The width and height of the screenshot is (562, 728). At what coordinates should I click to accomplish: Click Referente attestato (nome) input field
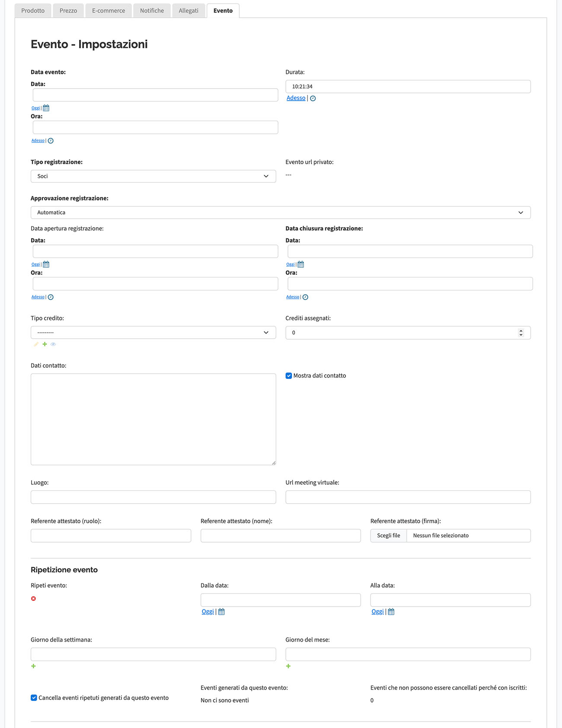[x=281, y=536]
